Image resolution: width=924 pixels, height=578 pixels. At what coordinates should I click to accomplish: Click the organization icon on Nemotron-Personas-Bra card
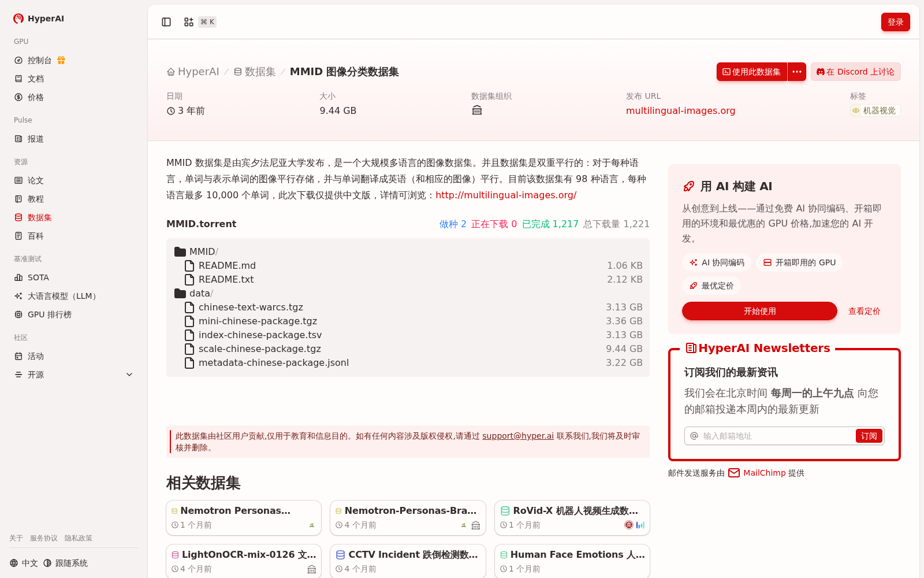pos(476,525)
